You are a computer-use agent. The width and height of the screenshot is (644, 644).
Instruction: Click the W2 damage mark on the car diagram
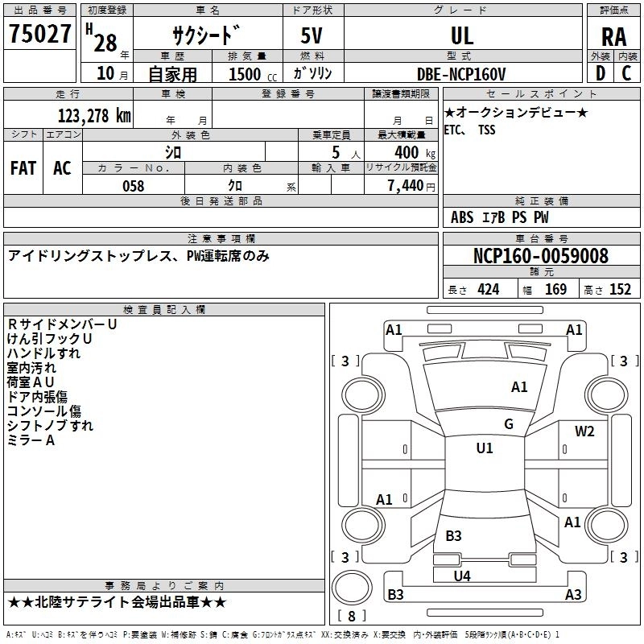tap(584, 431)
